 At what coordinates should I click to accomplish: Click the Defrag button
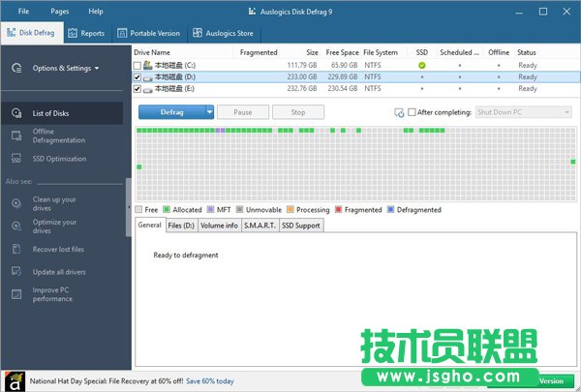(171, 112)
